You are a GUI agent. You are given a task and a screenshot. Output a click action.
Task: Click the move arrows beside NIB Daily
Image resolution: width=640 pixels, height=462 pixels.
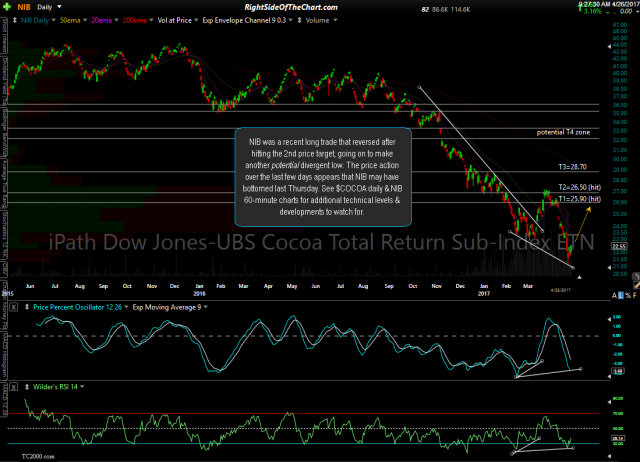(15, 20)
